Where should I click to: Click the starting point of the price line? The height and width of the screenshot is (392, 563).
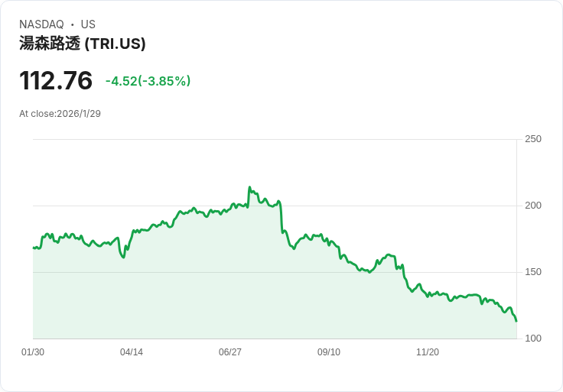click(x=34, y=248)
